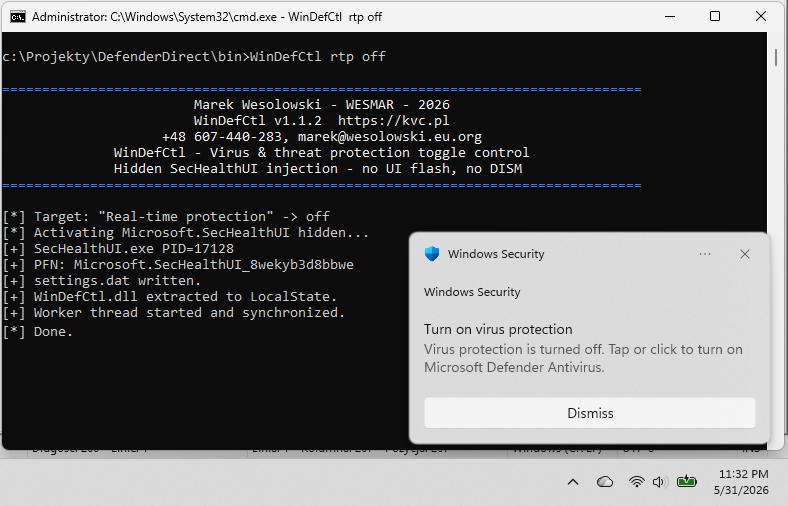Click the Hidden SecHealthUI injection banner line

318,169
